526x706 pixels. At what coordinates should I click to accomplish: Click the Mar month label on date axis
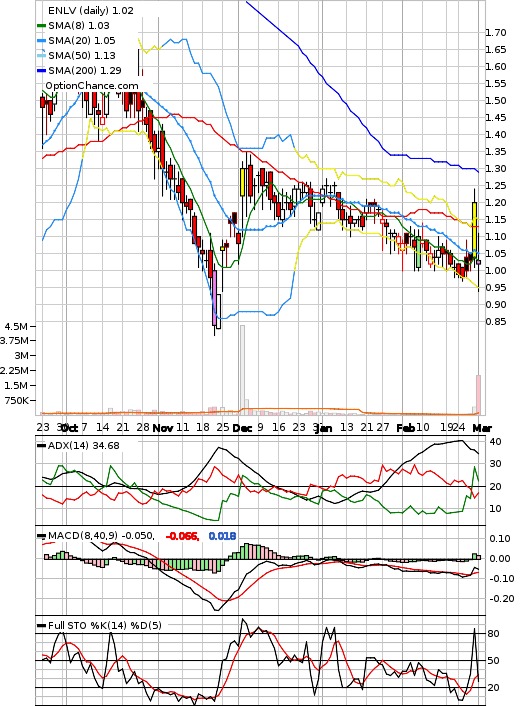click(482, 428)
